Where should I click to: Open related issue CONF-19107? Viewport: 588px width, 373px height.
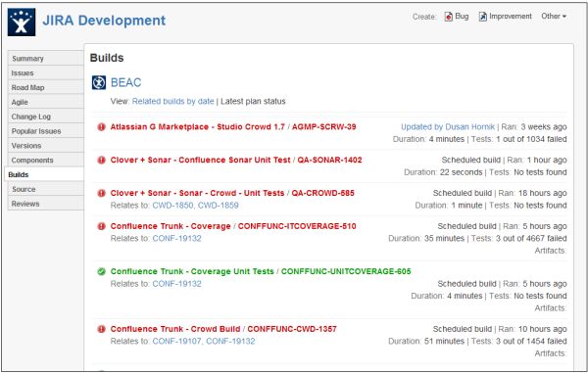(177, 341)
